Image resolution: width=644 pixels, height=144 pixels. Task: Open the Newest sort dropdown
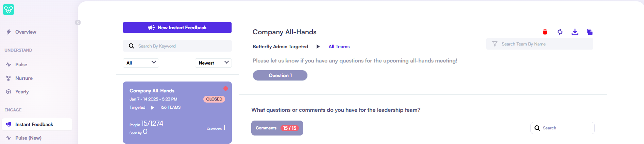[x=213, y=63]
